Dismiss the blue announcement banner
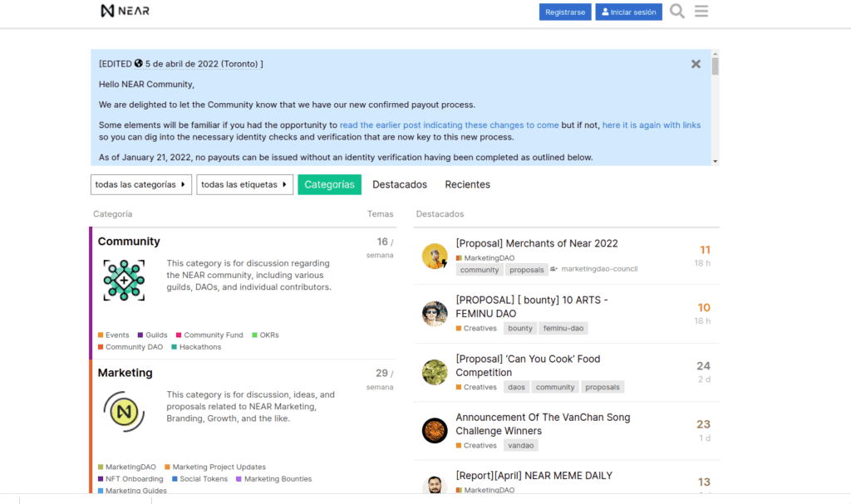Image resolution: width=851 pixels, height=504 pixels. (x=696, y=64)
